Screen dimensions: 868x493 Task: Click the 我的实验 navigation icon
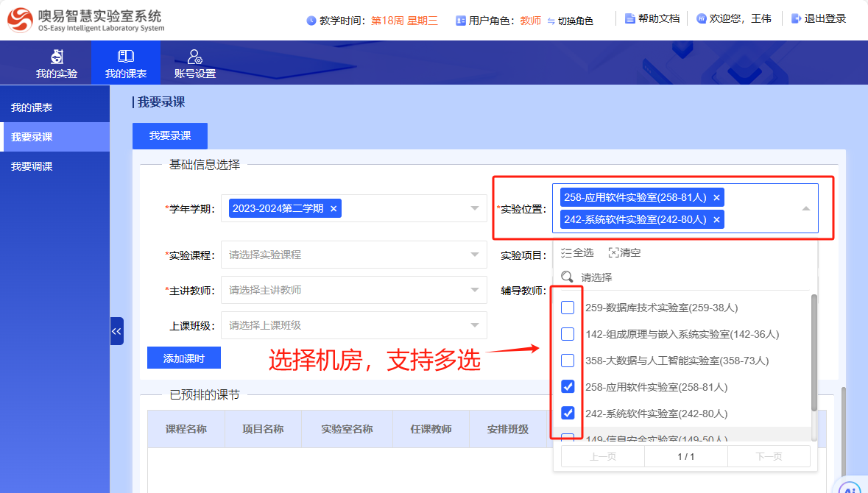[57, 57]
